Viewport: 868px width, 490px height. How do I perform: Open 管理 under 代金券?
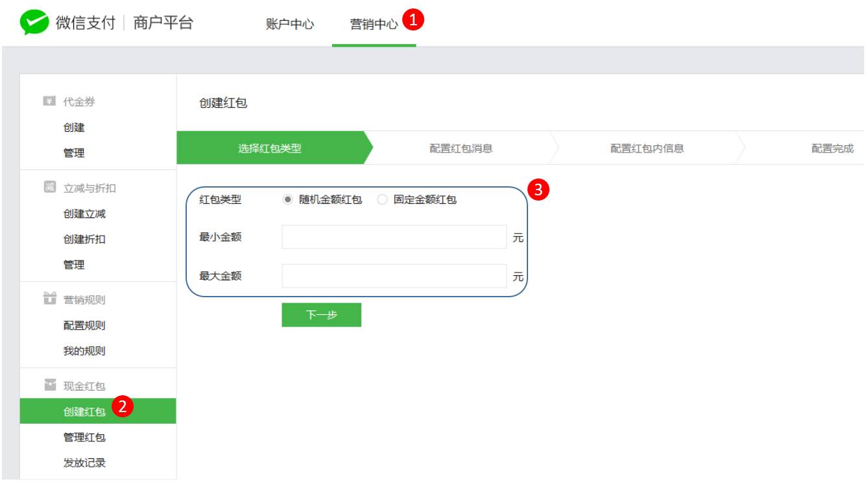[74, 153]
